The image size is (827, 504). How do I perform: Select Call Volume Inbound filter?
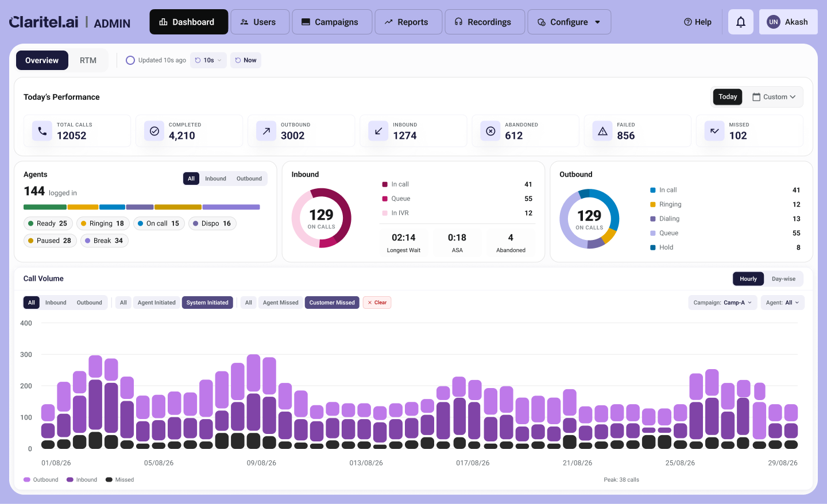pyautogui.click(x=56, y=303)
